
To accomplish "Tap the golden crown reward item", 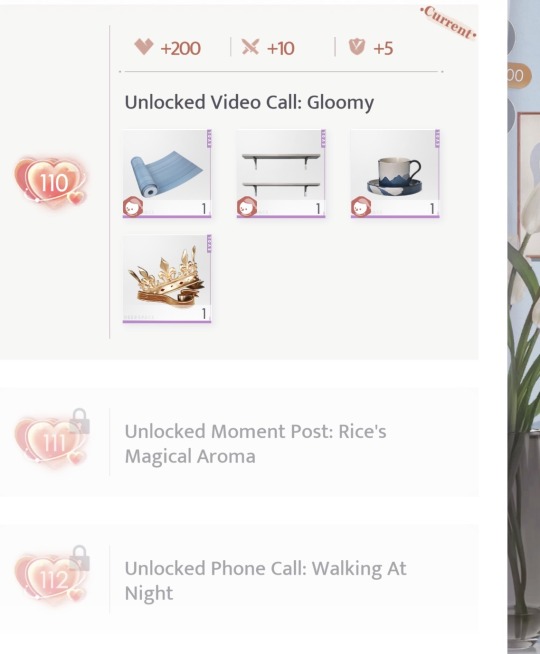I will (167, 279).
